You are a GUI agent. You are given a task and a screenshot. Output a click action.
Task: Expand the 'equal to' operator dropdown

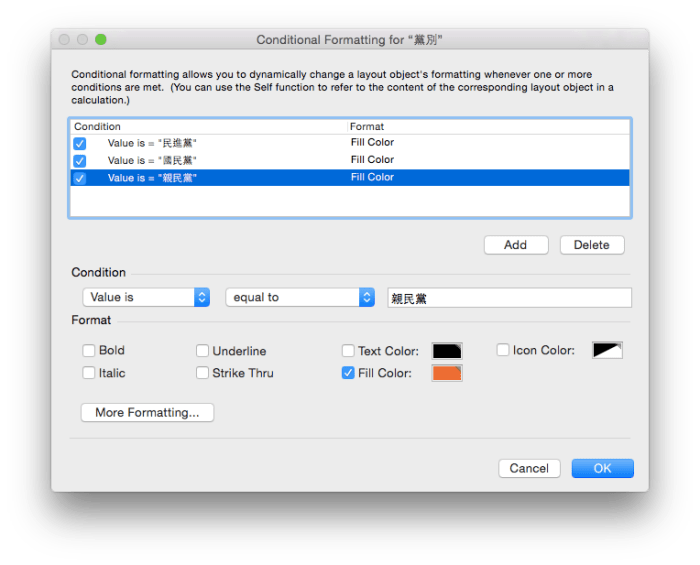[300, 297]
